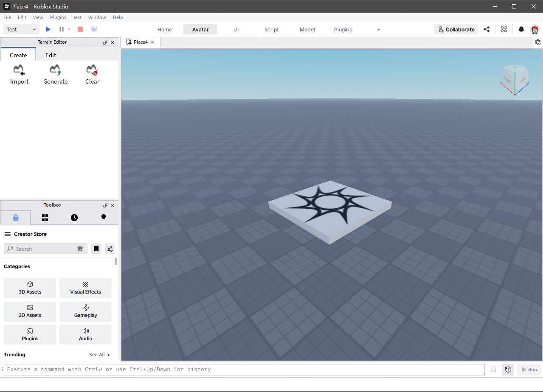The height and width of the screenshot is (392, 543).
Task: Open the Assistant icon in toolbar
Action: tap(504, 29)
